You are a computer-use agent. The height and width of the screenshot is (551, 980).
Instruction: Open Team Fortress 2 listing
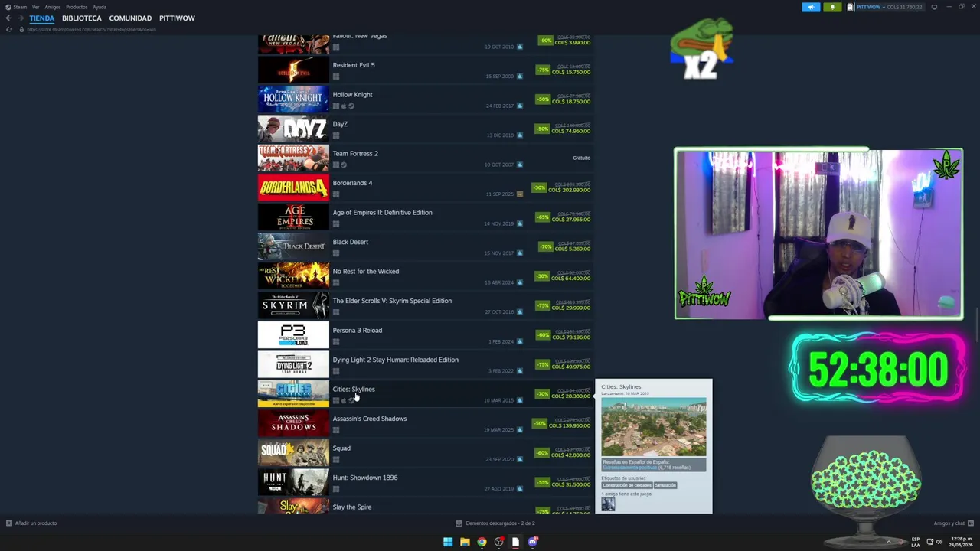coord(426,158)
